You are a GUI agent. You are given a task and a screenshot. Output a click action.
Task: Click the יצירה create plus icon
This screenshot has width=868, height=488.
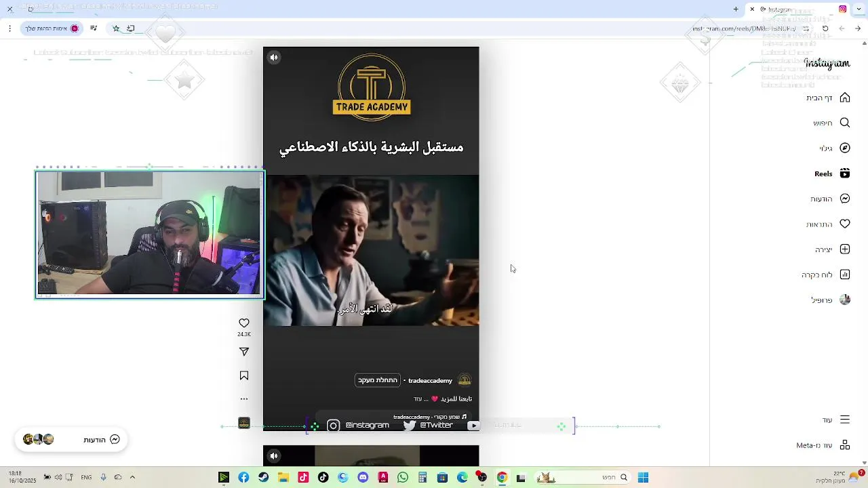point(845,249)
